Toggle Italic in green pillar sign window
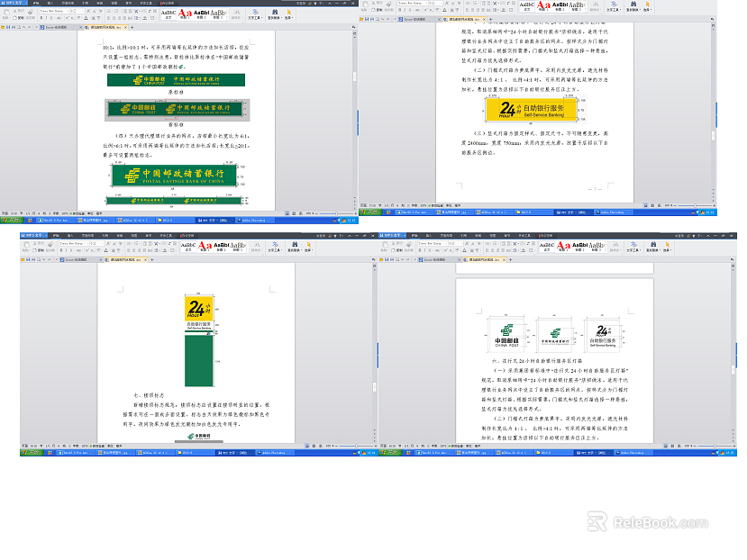 click(x=66, y=250)
